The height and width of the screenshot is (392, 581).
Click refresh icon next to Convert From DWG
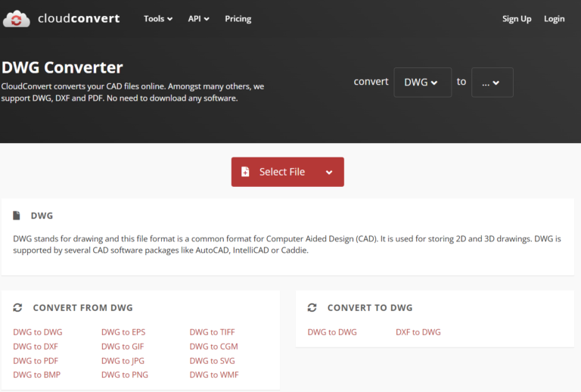pos(17,308)
